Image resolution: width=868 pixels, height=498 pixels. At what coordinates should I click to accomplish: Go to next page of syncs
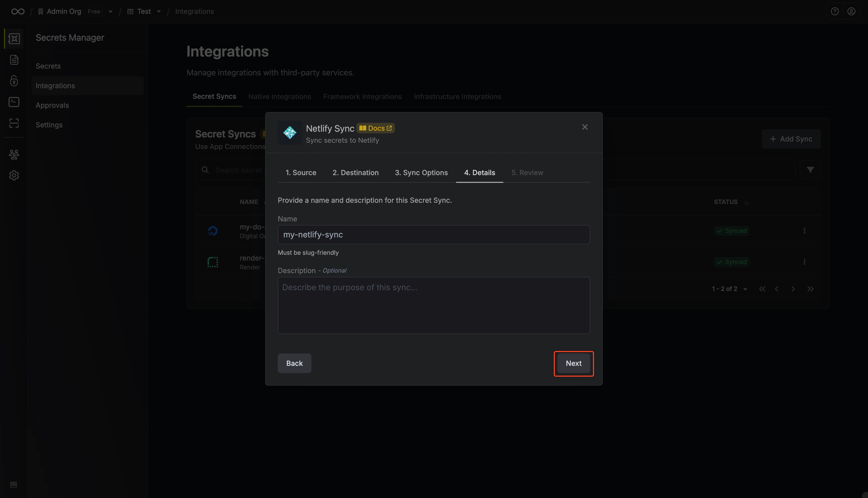pyautogui.click(x=793, y=289)
